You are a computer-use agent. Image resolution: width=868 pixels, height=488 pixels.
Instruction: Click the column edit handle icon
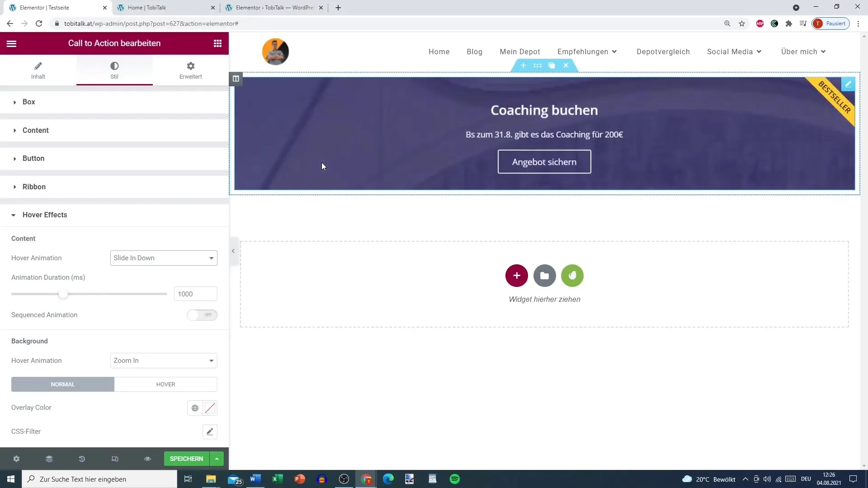(236, 79)
